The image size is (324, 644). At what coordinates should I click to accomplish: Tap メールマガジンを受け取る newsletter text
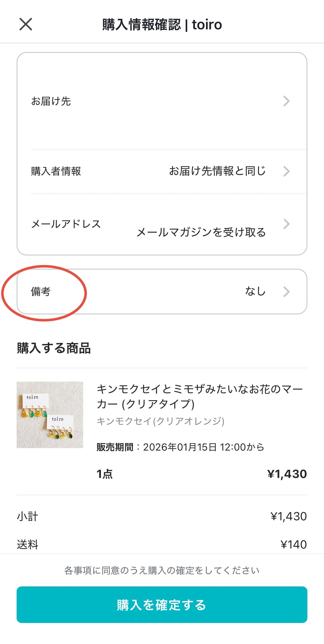point(201,232)
